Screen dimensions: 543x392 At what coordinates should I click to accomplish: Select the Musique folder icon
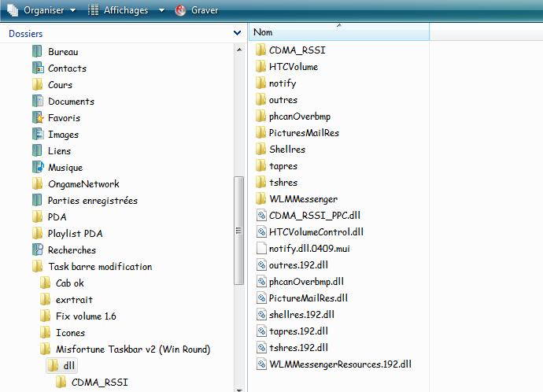pyautogui.click(x=38, y=167)
